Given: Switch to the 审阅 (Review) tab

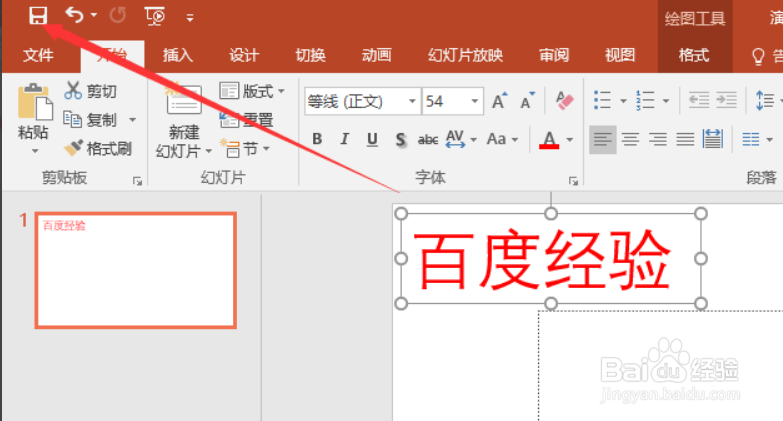Looking at the screenshot, I should click(554, 55).
